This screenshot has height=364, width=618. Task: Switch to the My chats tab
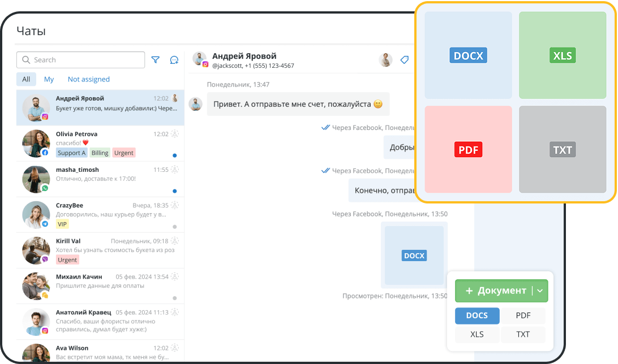(x=49, y=79)
